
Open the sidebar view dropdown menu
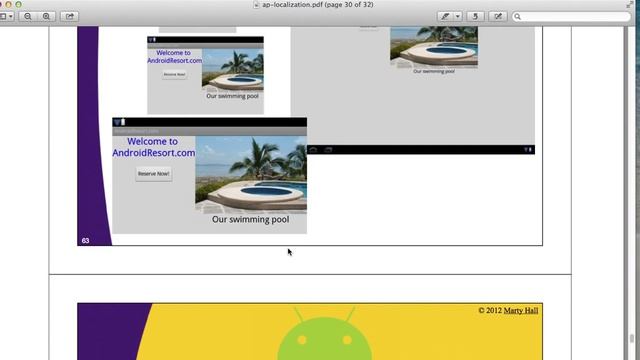point(6,16)
